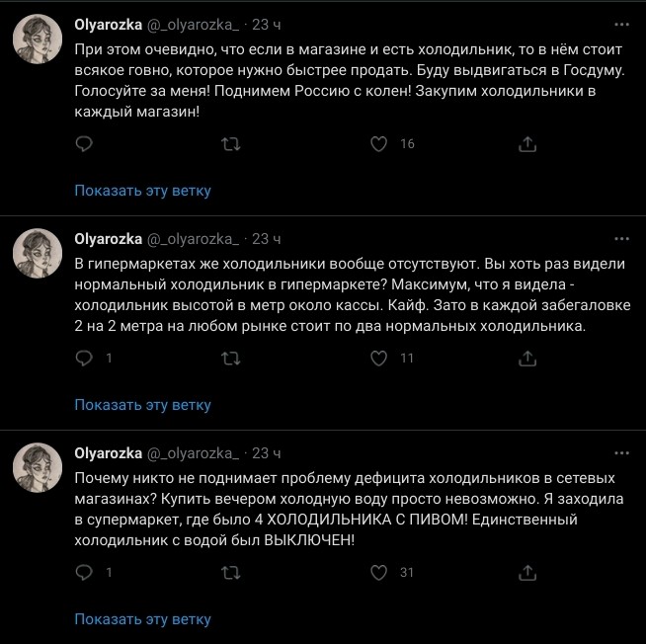Share the tweet about гипермаркеты
The width and height of the screenshot is (646, 644).
(x=527, y=359)
